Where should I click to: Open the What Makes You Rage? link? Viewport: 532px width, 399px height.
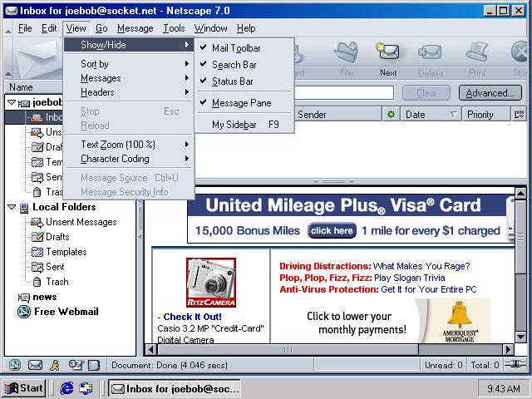point(421,266)
